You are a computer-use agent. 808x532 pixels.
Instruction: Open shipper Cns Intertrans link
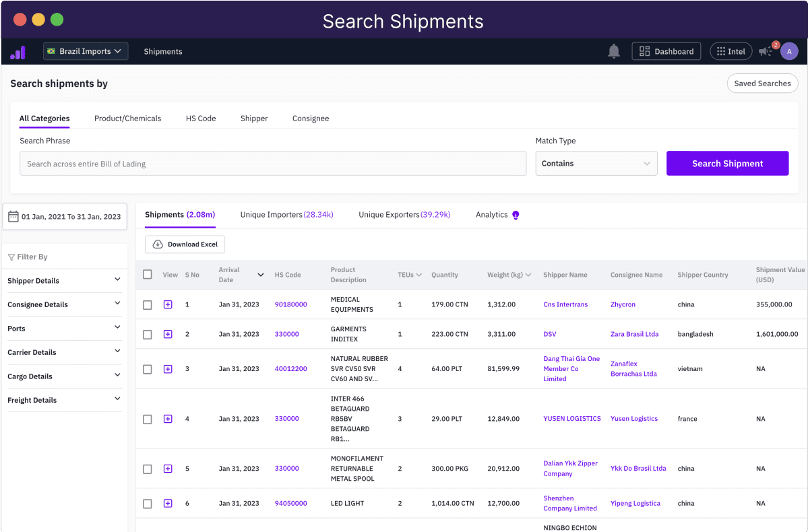pos(565,304)
